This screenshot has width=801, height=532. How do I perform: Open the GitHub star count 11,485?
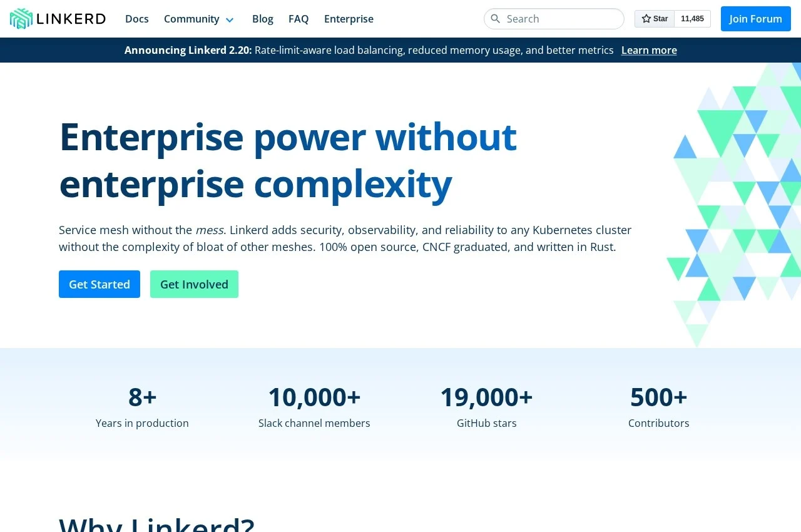pos(692,19)
